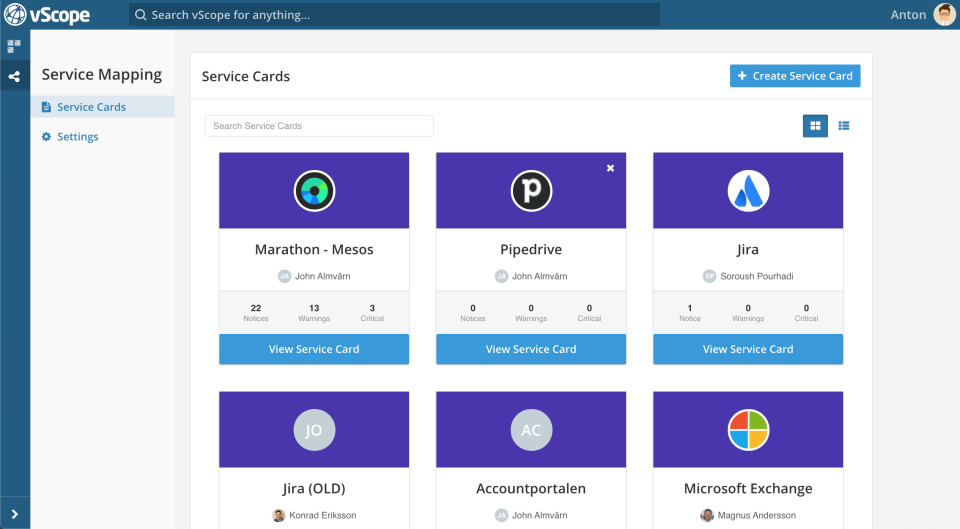Screen dimensions: 960x529
Task: Click the AC avatar on Accountportalen
Action: click(x=531, y=430)
